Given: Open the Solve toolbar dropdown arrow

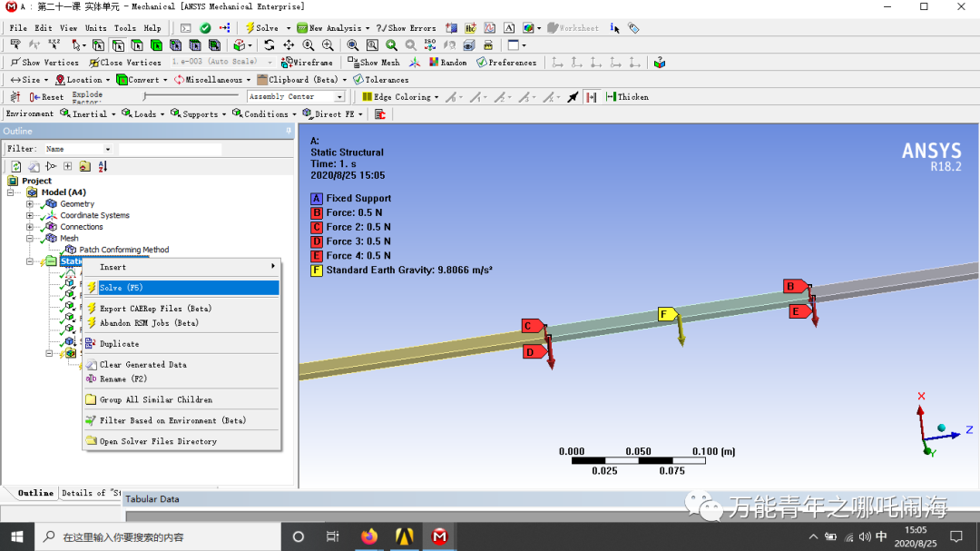Looking at the screenshot, I should coord(289,28).
